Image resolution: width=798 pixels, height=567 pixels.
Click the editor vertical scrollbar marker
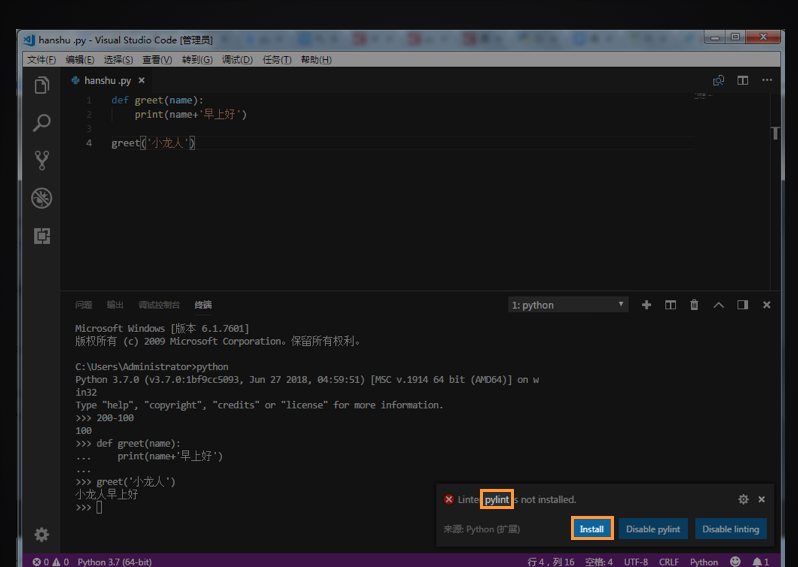(x=776, y=133)
